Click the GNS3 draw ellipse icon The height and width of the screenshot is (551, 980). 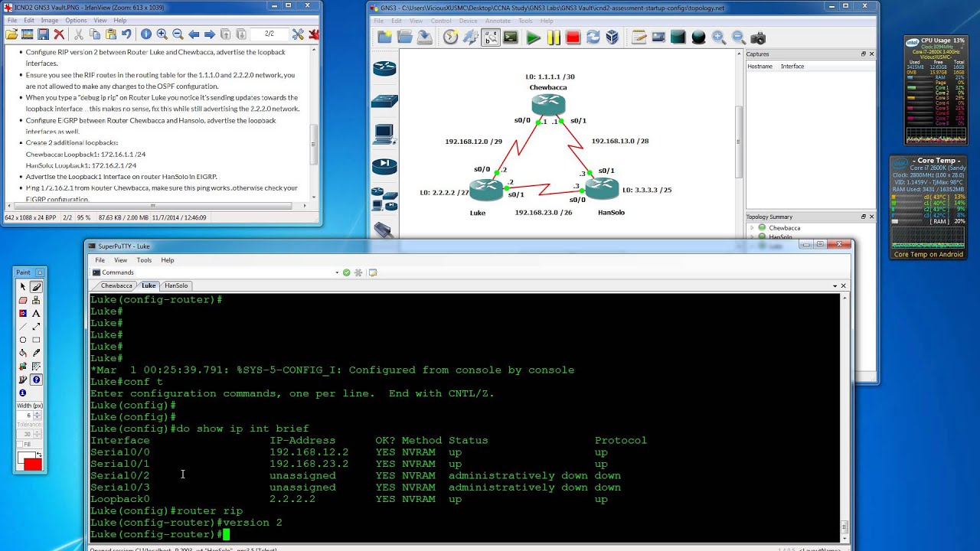698,37
